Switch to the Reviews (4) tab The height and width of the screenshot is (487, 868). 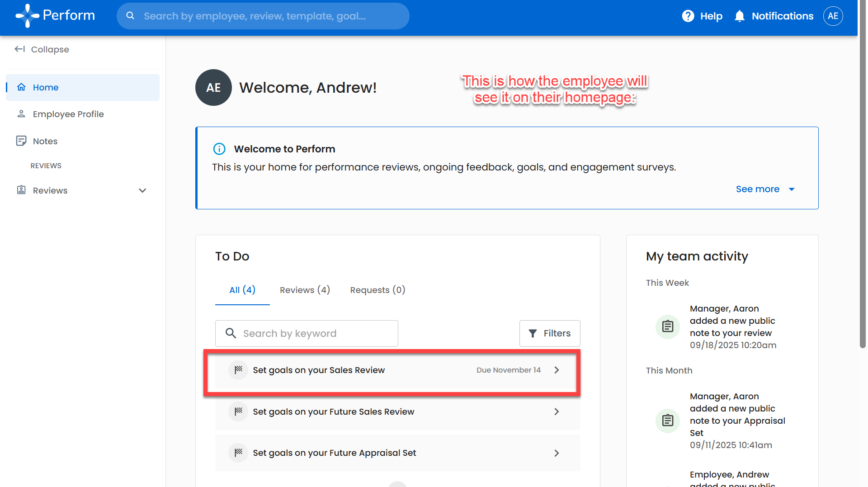pyautogui.click(x=305, y=290)
